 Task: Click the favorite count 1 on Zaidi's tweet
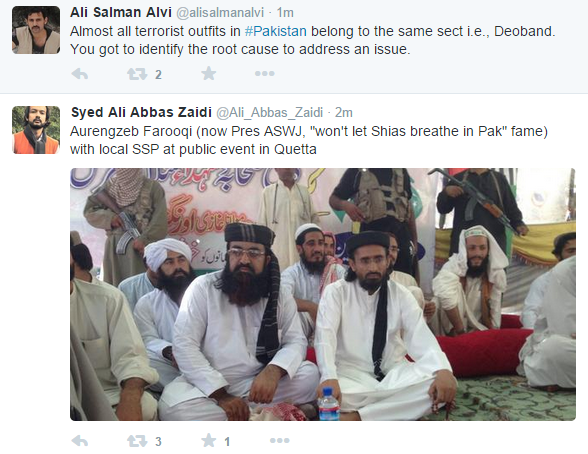227,442
